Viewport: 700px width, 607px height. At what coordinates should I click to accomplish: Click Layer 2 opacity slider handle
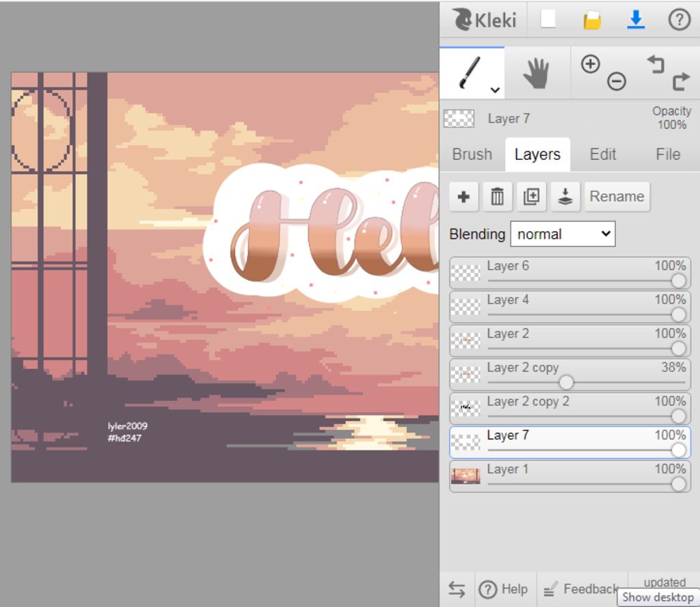(x=678, y=349)
